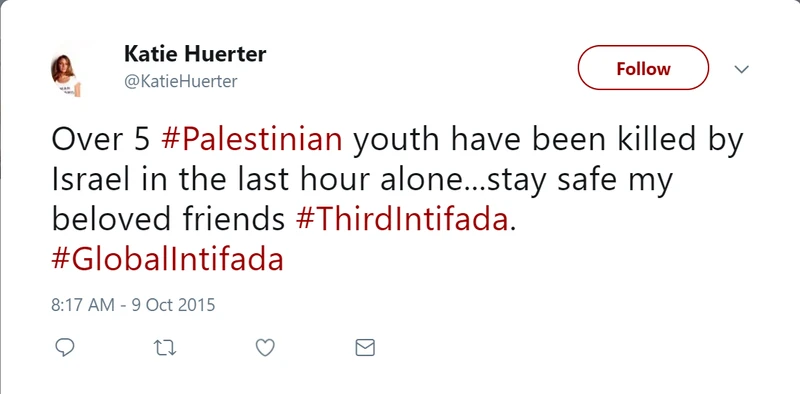Image resolution: width=800 pixels, height=394 pixels.
Task: Click "youth have been killed by" text
Action: point(549,141)
